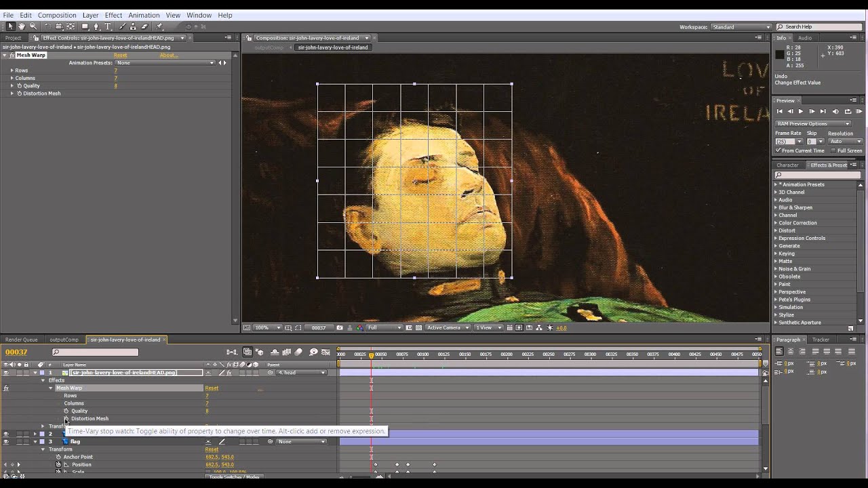Expand Columns property in Effect Controls
868x488 pixels.
click(x=12, y=78)
